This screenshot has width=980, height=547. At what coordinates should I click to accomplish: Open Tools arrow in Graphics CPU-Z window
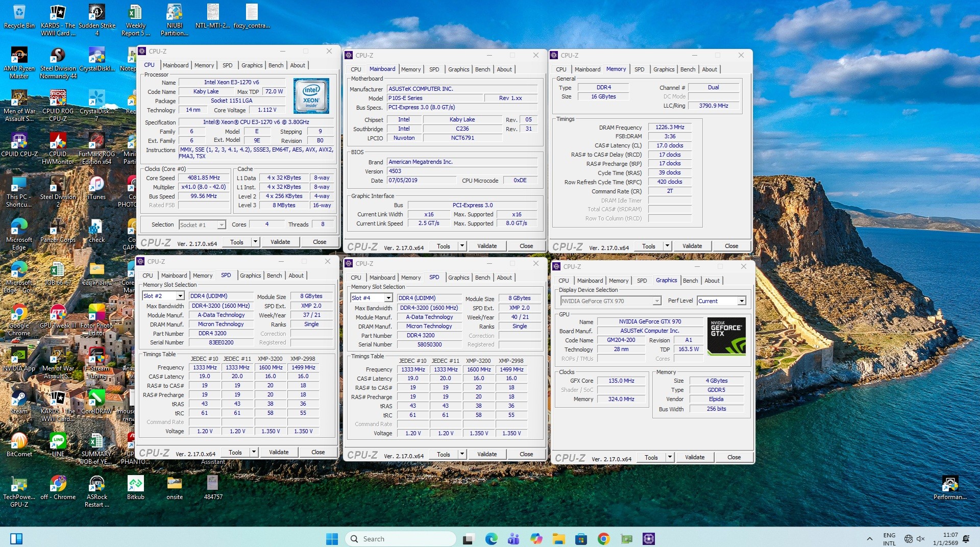pyautogui.click(x=670, y=457)
